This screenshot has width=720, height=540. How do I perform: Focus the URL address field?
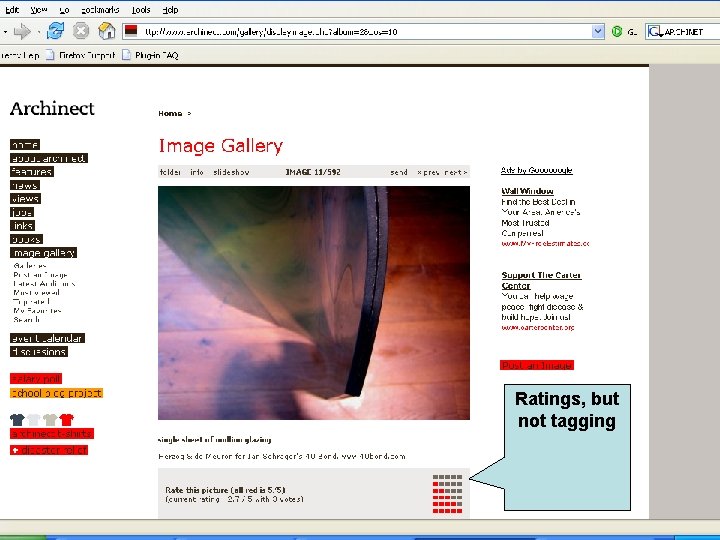tap(365, 32)
